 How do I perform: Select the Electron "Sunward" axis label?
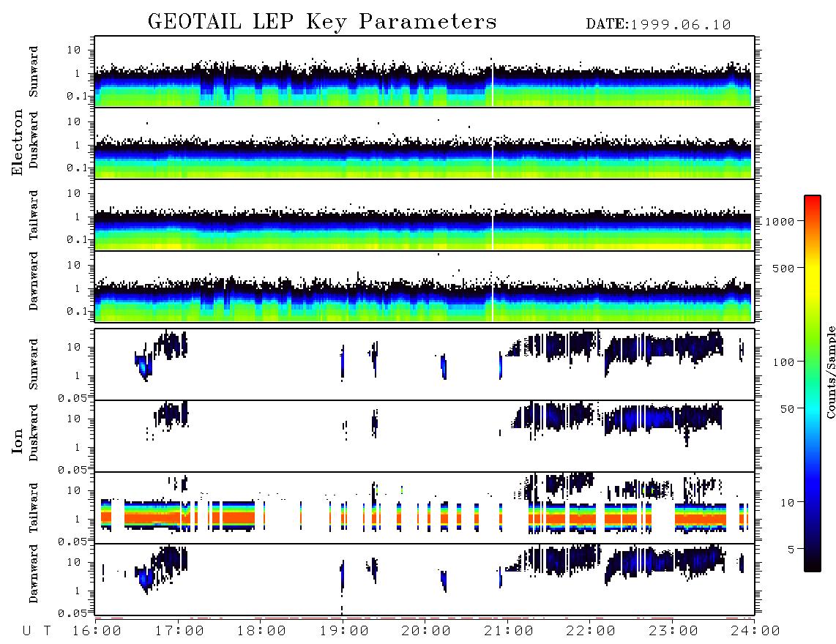[x=34, y=72]
